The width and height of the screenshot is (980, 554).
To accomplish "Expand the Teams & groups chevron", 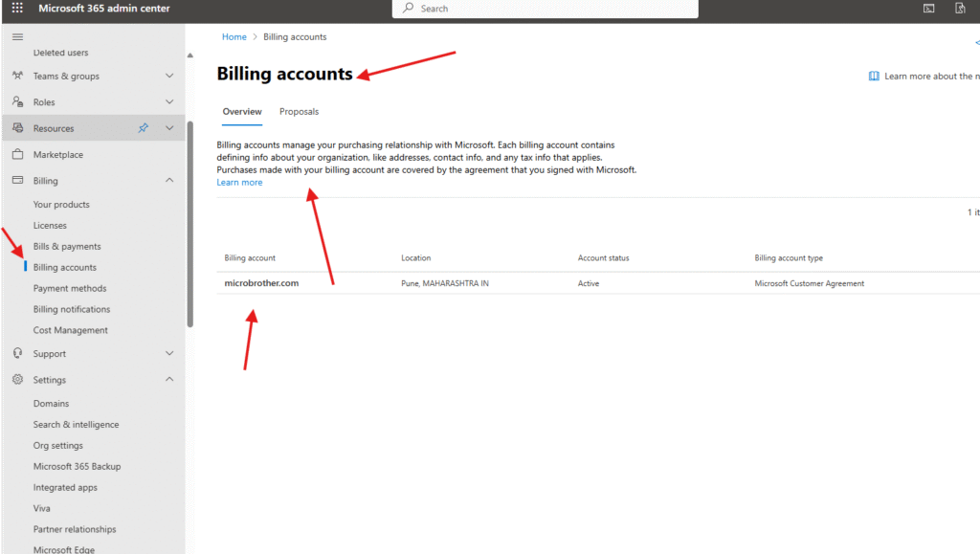I will click(x=169, y=76).
